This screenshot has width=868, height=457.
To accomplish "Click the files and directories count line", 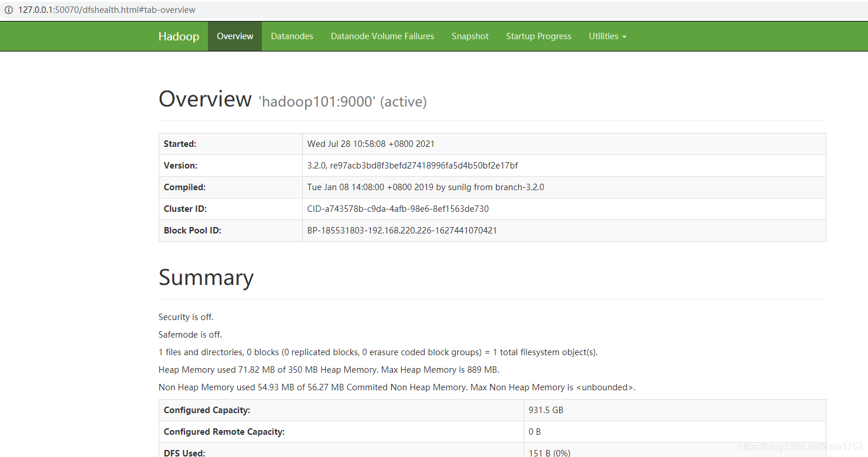I will 378,352.
